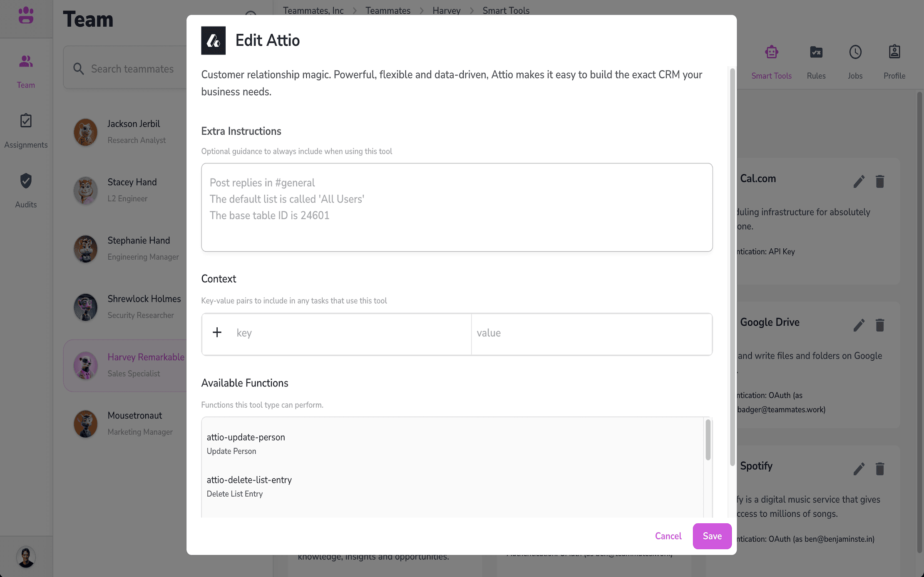Open the Audits shield icon in sidebar
The width and height of the screenshot is (924, 577).
pos(26,181)
